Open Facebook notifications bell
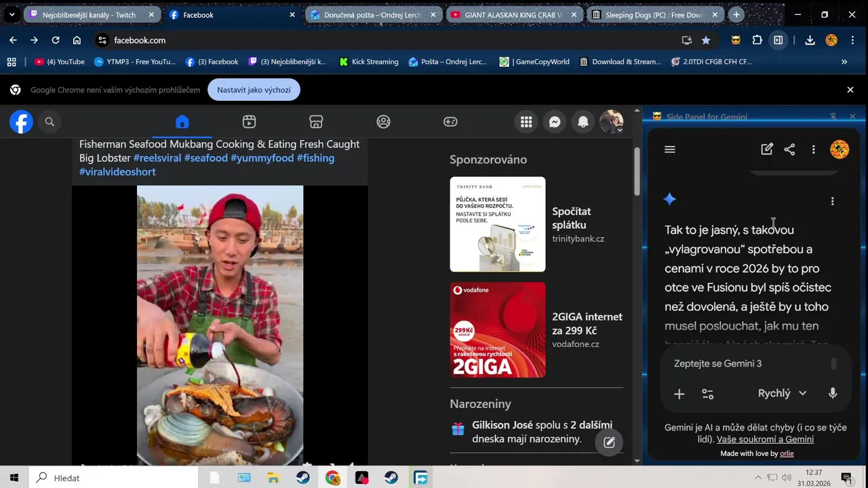This screenshot has width=868, height=488. [x=583, y=122]
